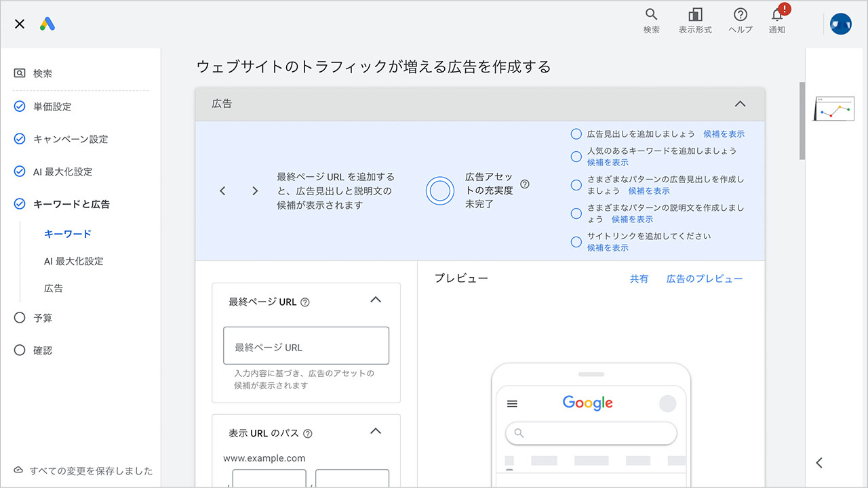The image size is (868, 488).
Task: Click inside the 最終ページ URL input field
Action: 306,344
